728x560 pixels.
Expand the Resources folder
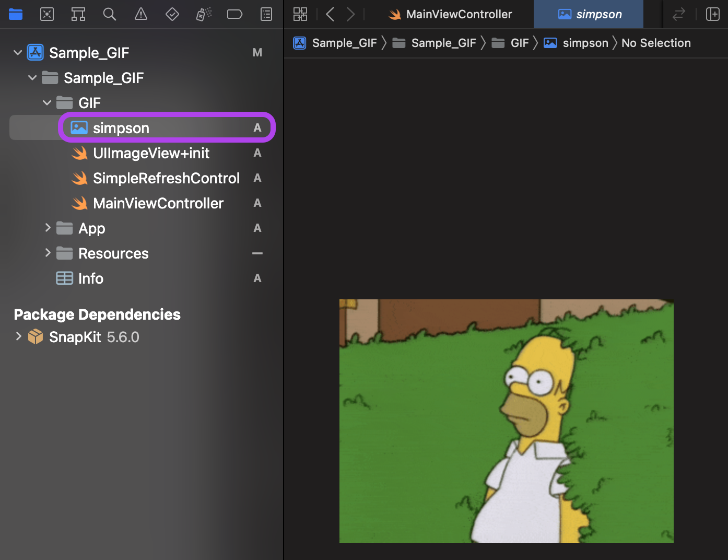click(x=48, y=252)
